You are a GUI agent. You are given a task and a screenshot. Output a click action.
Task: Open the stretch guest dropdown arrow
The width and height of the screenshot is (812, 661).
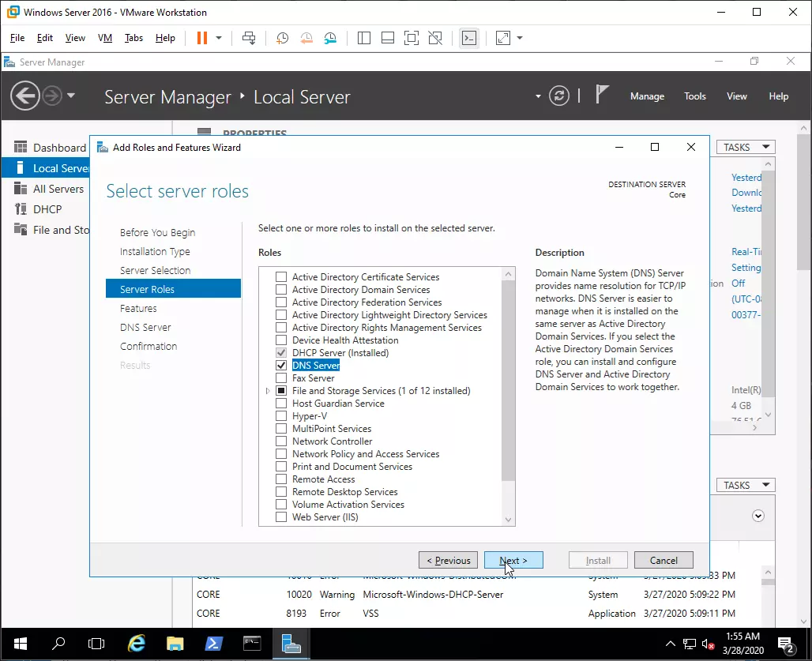click(520, 38)
